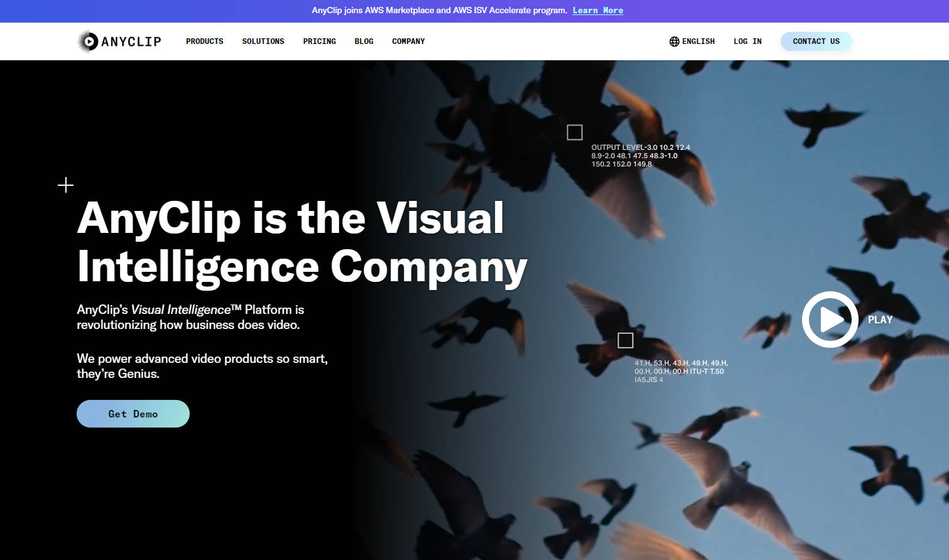Open the Company dropdown menu
The height and width of the screenshot is (560, 949).
[x=408, y=41]
